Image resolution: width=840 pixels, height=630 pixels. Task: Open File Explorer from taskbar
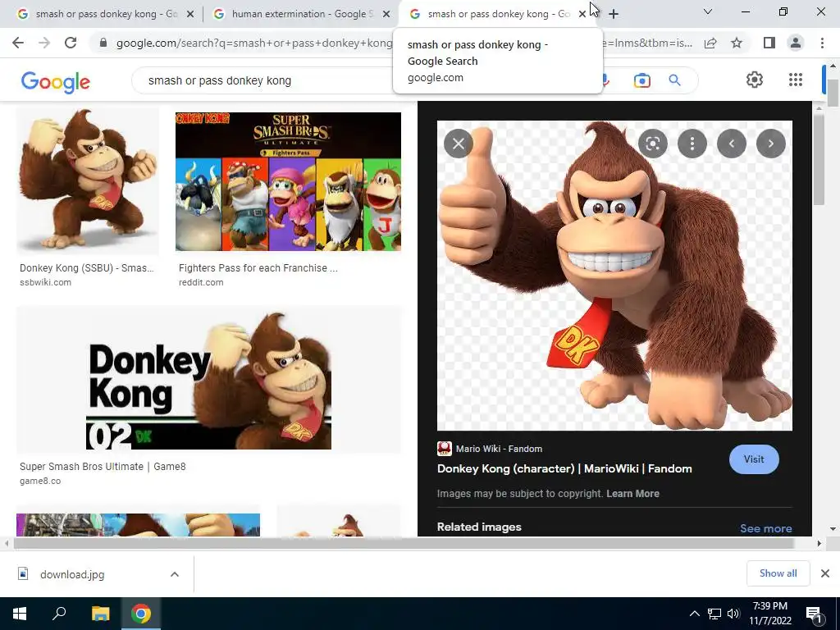[x=100, y=614]
